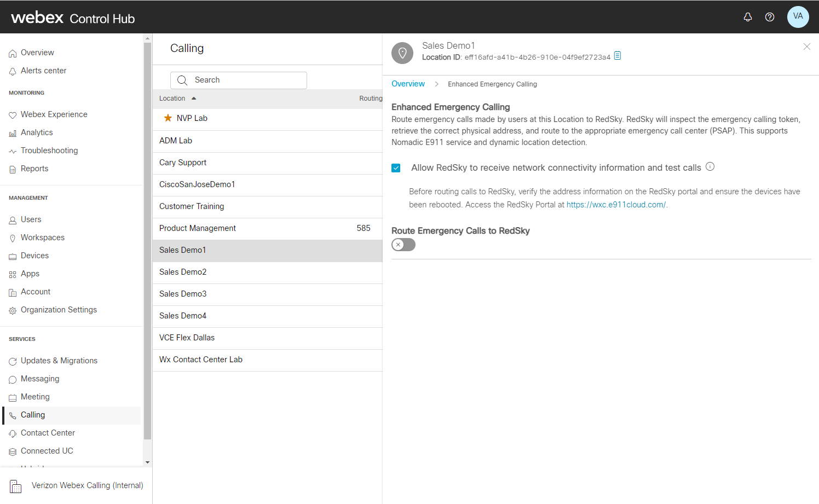Screen dimensions: 819x504
Task: Click the Apps grid icon
Action: [x=13, y=275]
